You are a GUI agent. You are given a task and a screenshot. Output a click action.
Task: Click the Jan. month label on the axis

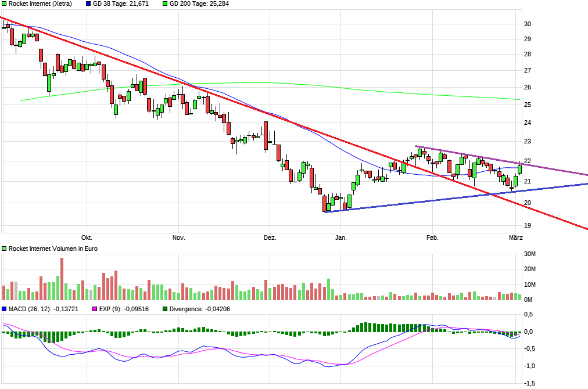coord(342,237)
